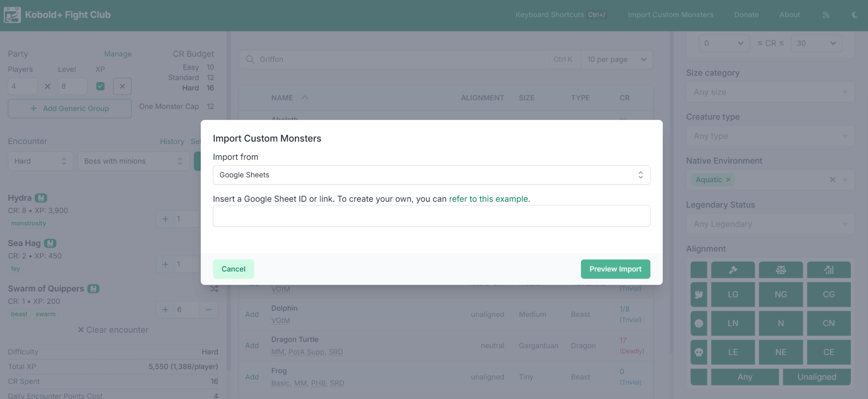Open the Donate menu item
Viewport: 868px width, 399px height.
(746, 15)
